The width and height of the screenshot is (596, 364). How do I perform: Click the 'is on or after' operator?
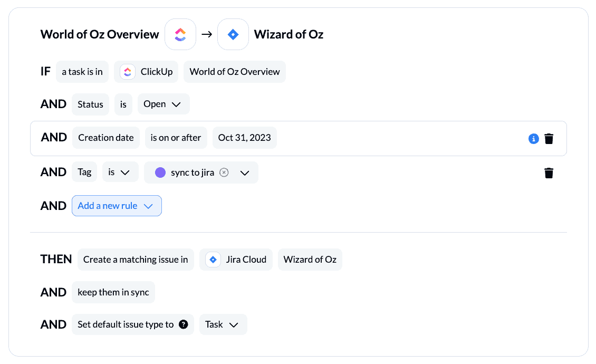[176, 138]
